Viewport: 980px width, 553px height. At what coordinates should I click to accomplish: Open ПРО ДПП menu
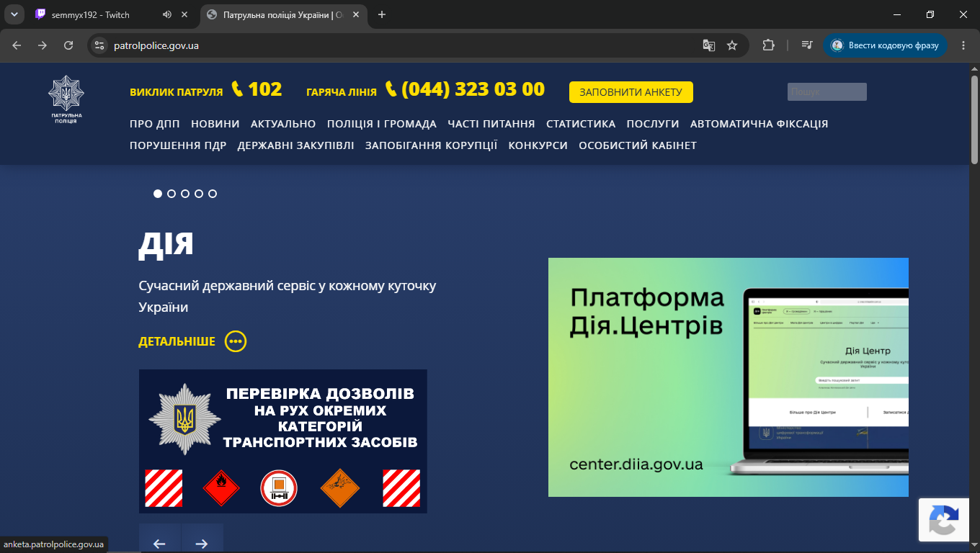(155, 124)
